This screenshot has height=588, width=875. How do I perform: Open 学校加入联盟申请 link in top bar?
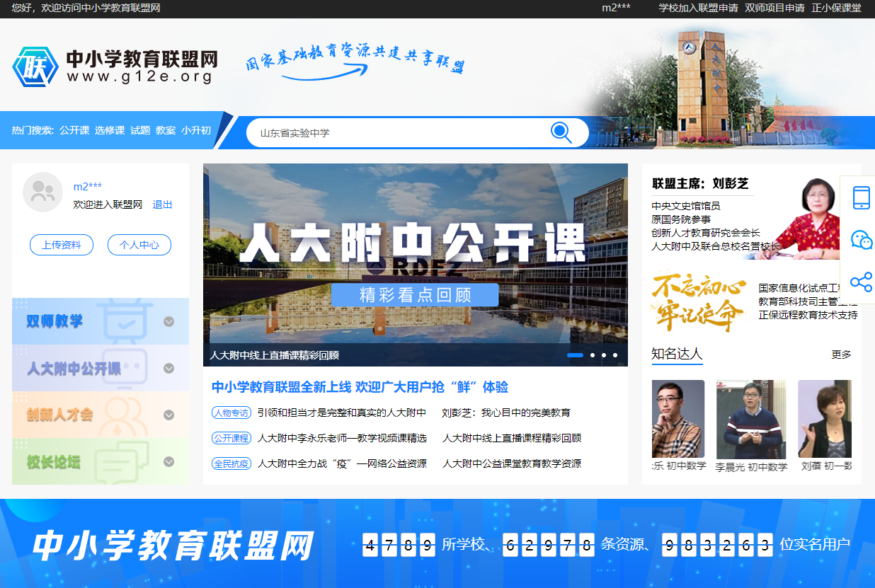click(x=698, y=8)
